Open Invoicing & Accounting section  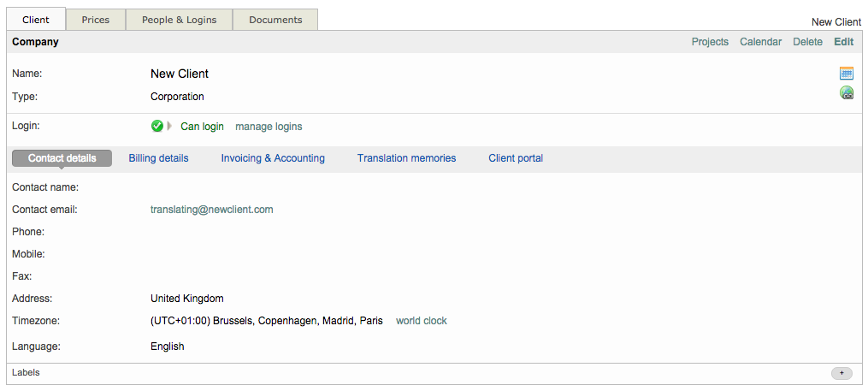point(273,158)
